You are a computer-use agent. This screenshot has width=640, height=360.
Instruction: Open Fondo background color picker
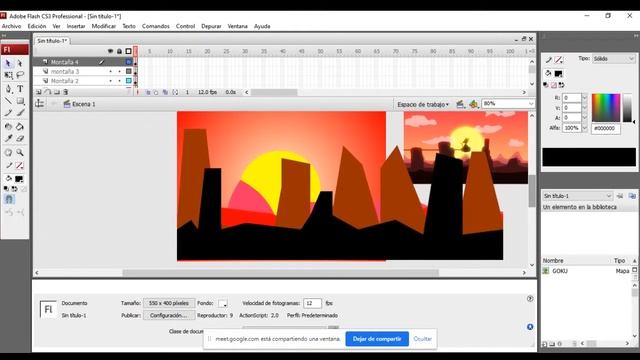[x=222, y=304]
